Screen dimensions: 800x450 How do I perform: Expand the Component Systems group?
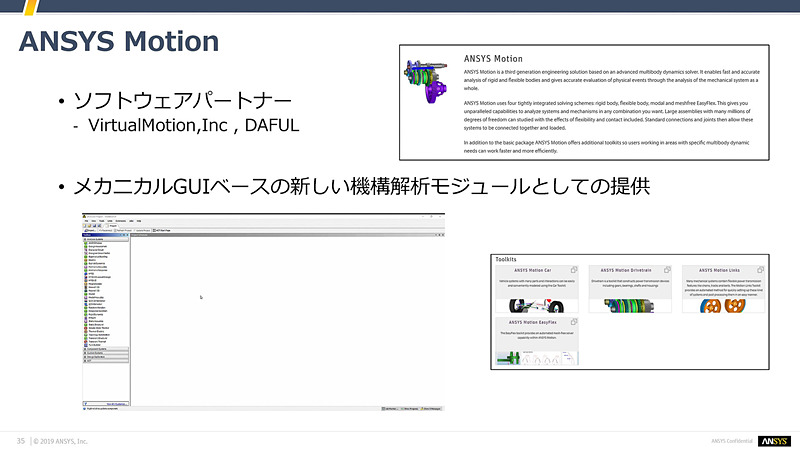pyautogui.click(x=85, y=349)
